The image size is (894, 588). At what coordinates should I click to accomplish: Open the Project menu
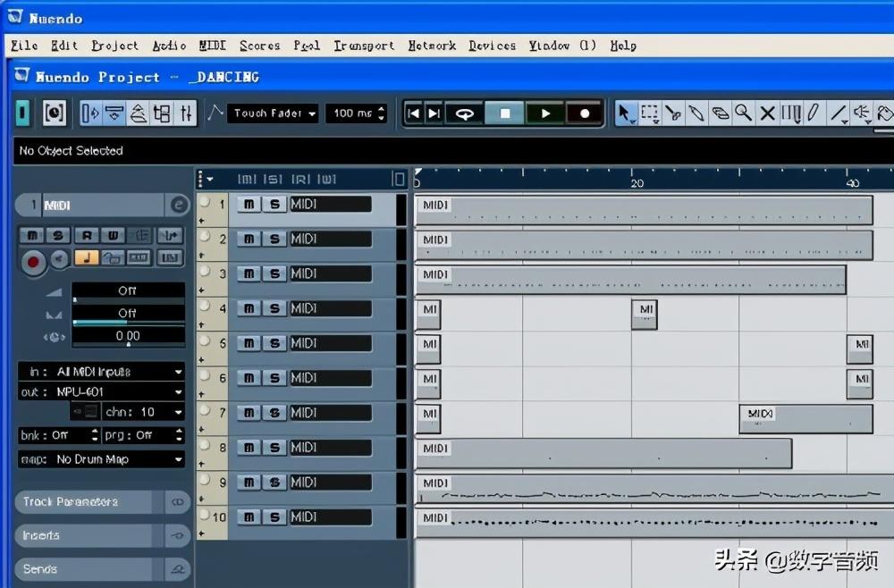114,46
